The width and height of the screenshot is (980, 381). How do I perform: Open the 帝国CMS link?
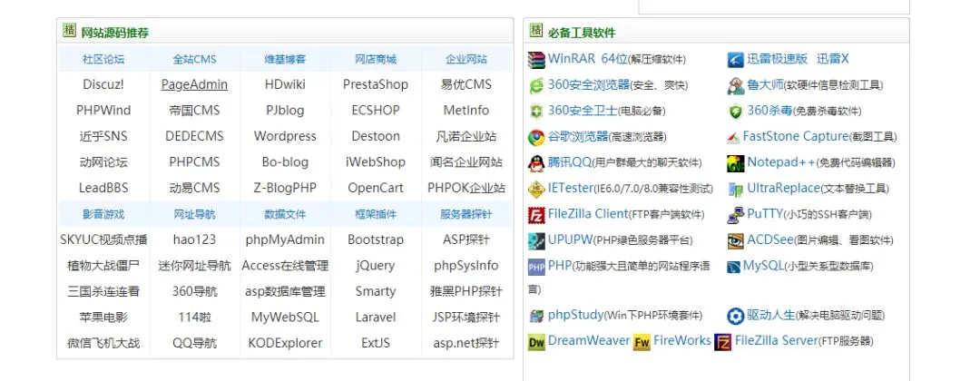194,111
